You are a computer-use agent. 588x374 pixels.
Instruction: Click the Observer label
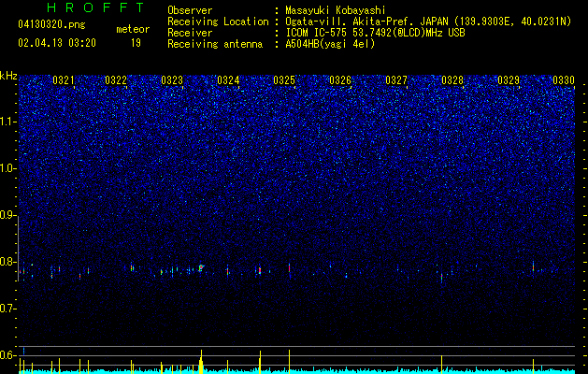[x=190, y=10]
